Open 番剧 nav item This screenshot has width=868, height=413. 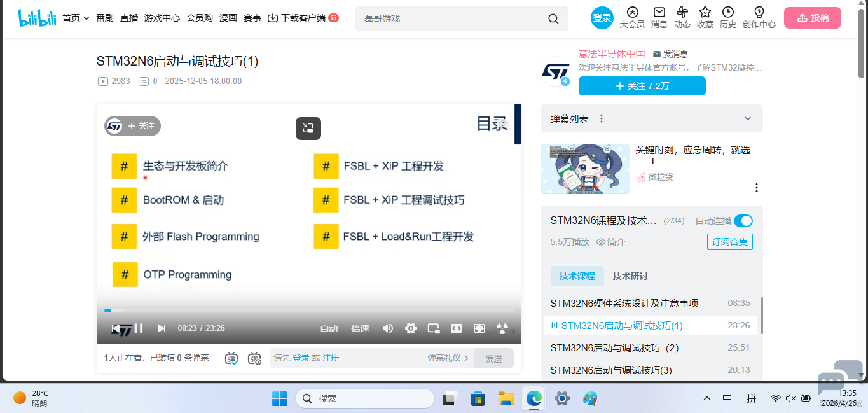click(x=105, y=18)
